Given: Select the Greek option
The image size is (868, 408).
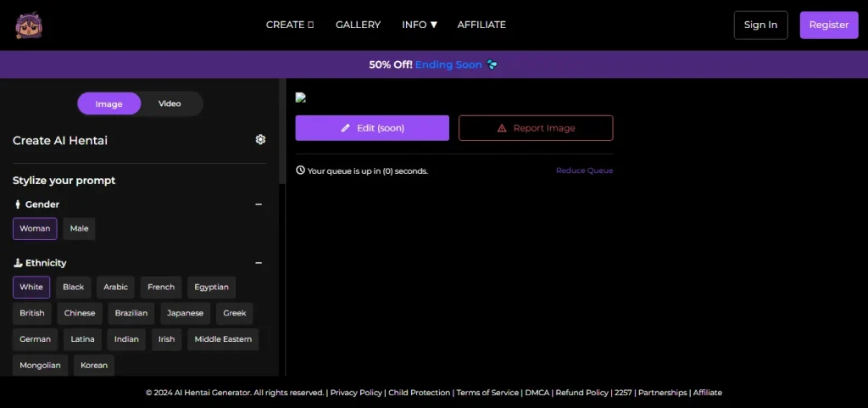Looking at the screenshot, I should [x=235, y=313].
